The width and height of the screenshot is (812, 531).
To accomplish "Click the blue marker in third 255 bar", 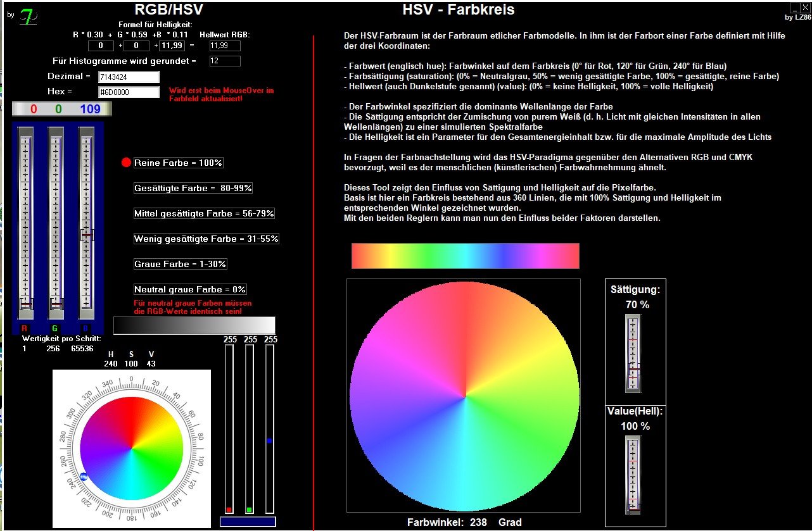I will coord(269,440).
